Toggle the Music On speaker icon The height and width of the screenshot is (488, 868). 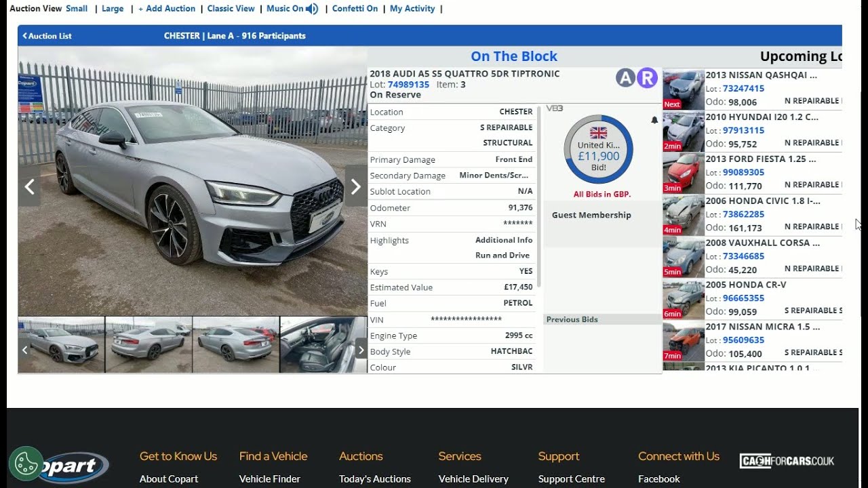click(312, 9)
